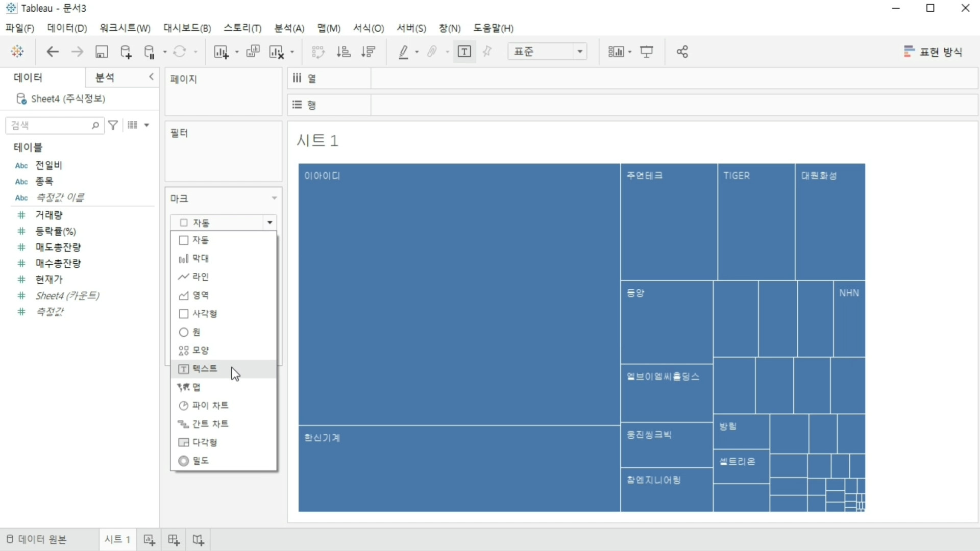The height and width of the screenshot is (551, 980).
Task: Click the 표현 방식 button
Action: pyautogui.click(x=933, y=52)
